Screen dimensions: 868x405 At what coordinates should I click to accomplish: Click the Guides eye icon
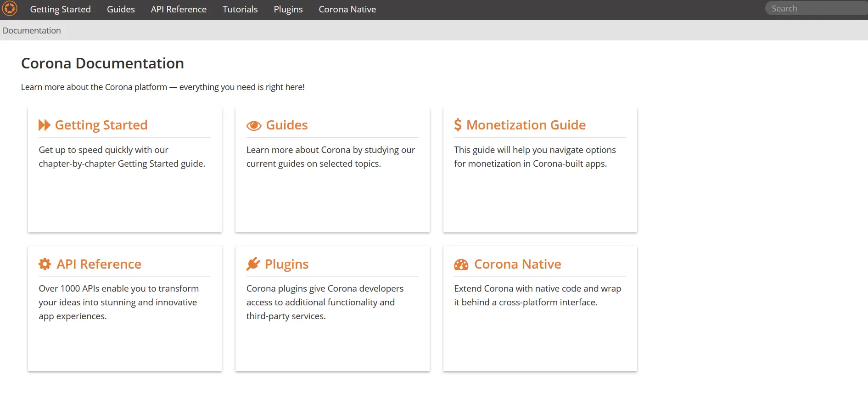click(x=254, y=125)
